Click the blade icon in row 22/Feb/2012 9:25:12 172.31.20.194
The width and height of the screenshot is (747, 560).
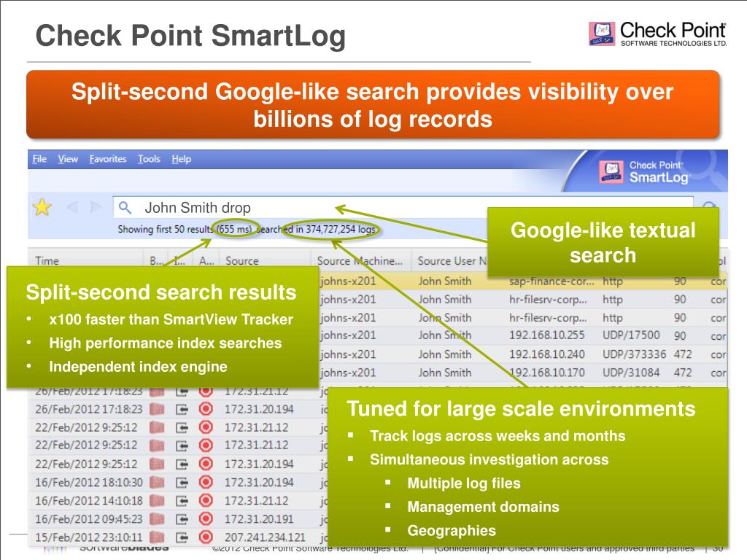tap(157, 464)
